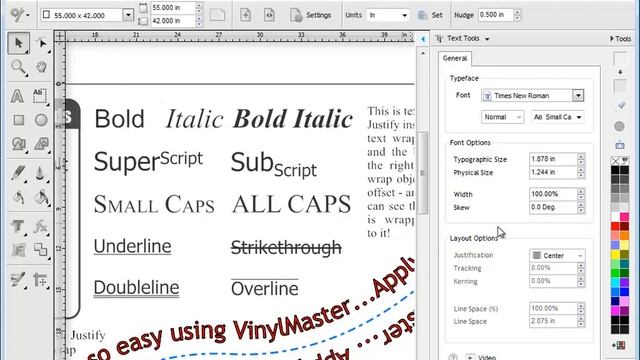Pick the yellow color swatch
This screenshot has width=640, height=360.
click(x=615, y=255)
